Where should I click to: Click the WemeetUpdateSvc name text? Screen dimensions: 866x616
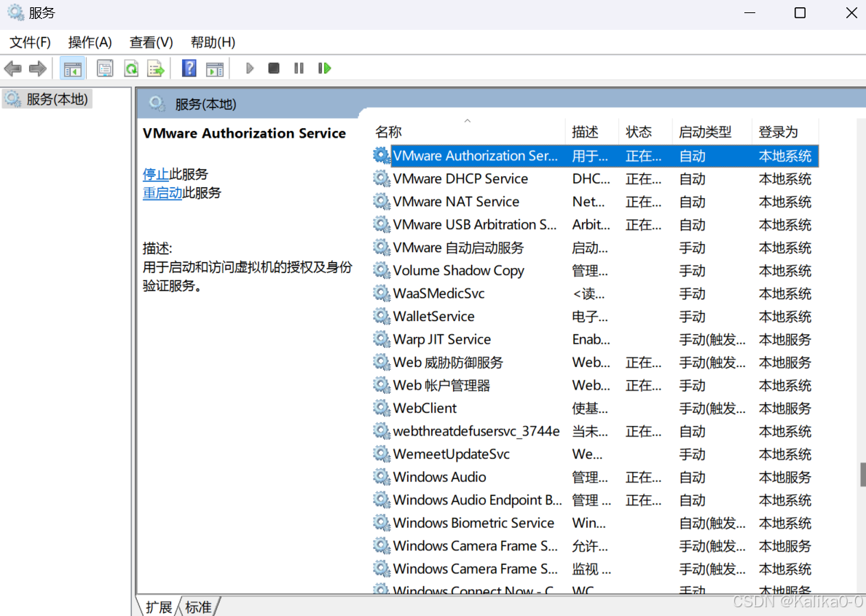click(452, 454)
